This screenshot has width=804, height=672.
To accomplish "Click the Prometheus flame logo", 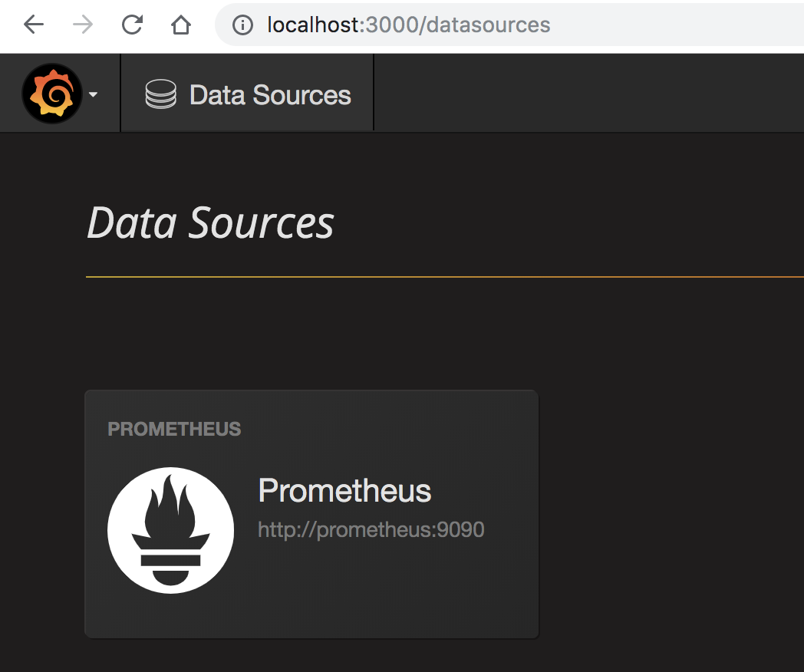I will [x=171, y=530].
